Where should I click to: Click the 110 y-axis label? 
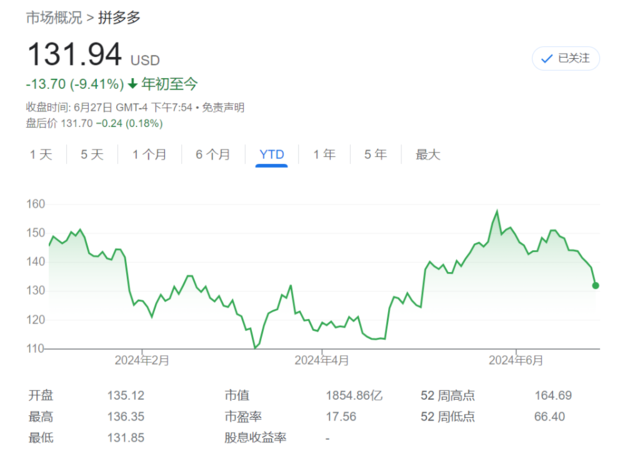pyautogui.click(x=35, y=349)
